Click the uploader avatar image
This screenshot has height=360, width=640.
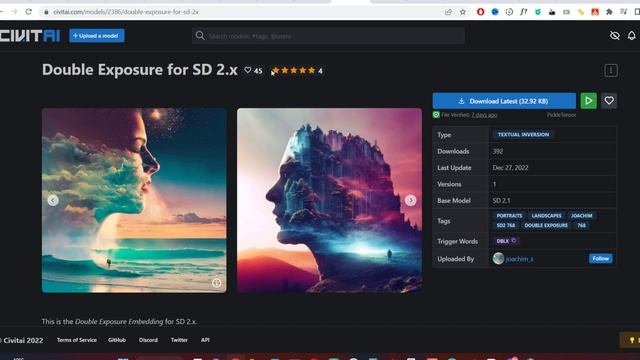498,258
